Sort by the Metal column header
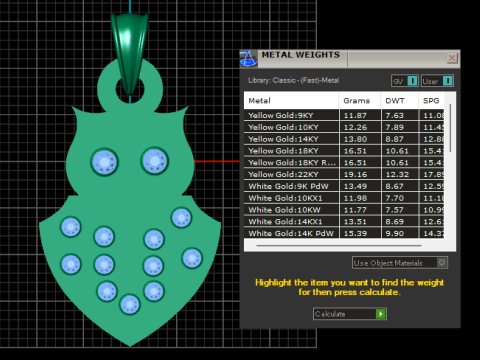Image resolution: width=480 pixels, height=360 pixels. (291, 101)
